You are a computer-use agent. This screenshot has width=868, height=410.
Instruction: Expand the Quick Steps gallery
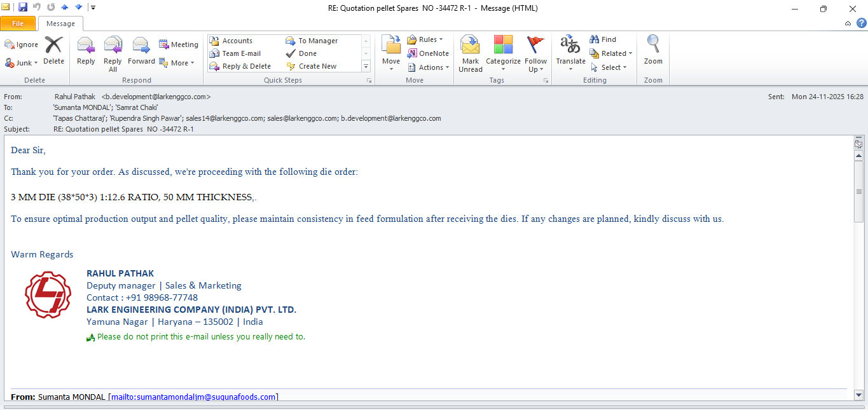tap(366, 66)
